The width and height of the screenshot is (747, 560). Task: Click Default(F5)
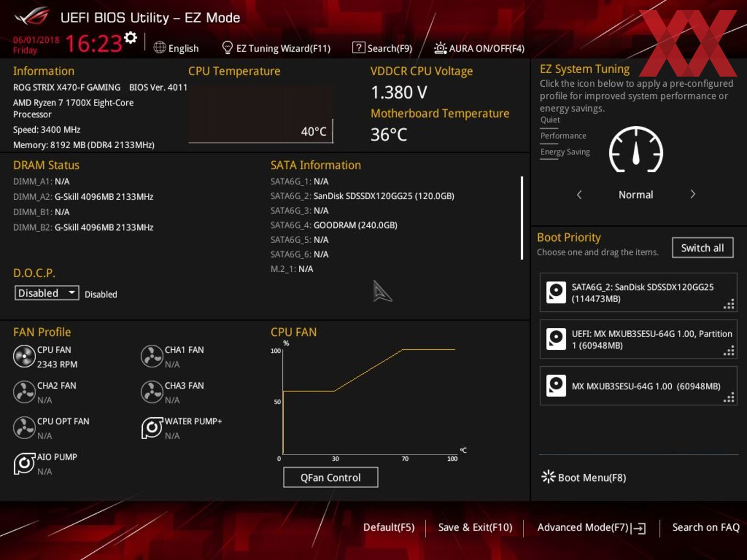click(x=389, y=527)
